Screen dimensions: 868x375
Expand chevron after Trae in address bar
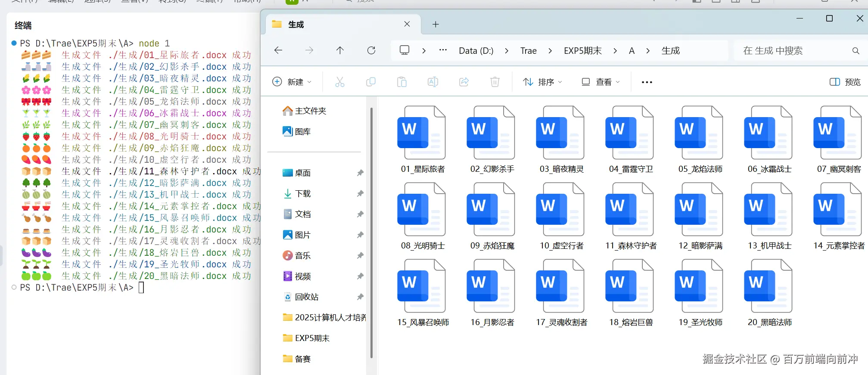(x=550, y=51)
